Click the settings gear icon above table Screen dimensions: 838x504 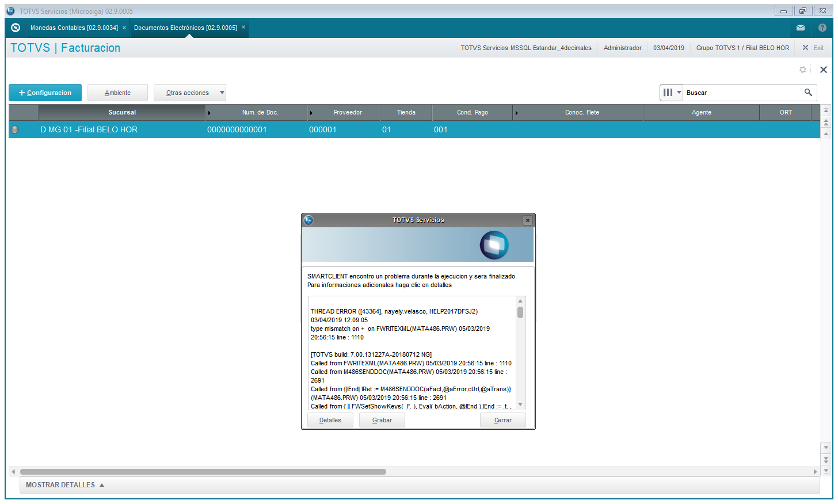pyautogui.click(x=803, y=70)
